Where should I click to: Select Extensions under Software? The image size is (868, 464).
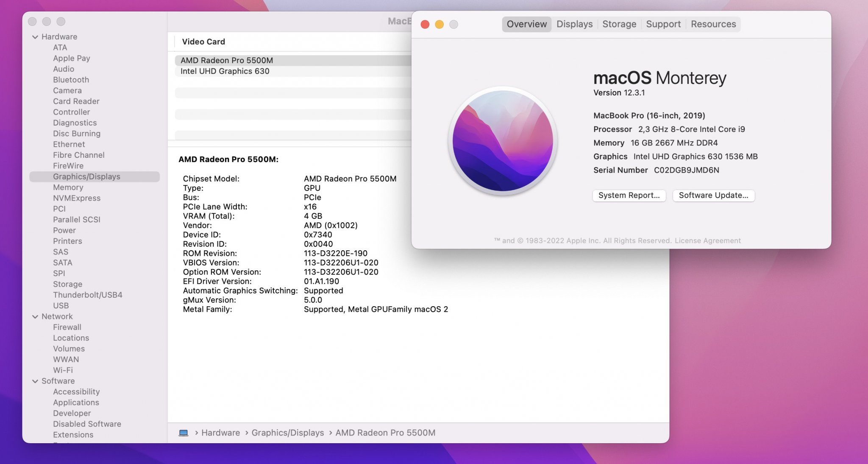(73, 435)
